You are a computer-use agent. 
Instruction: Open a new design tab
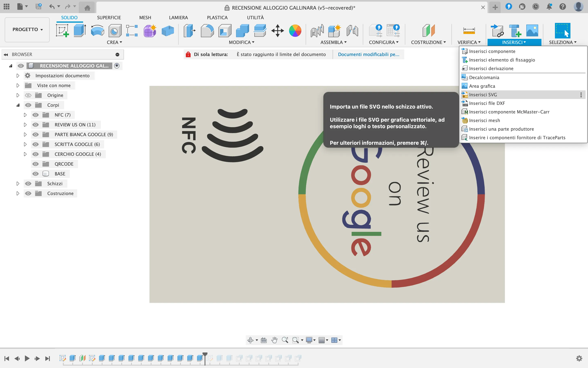click(495, 7)
